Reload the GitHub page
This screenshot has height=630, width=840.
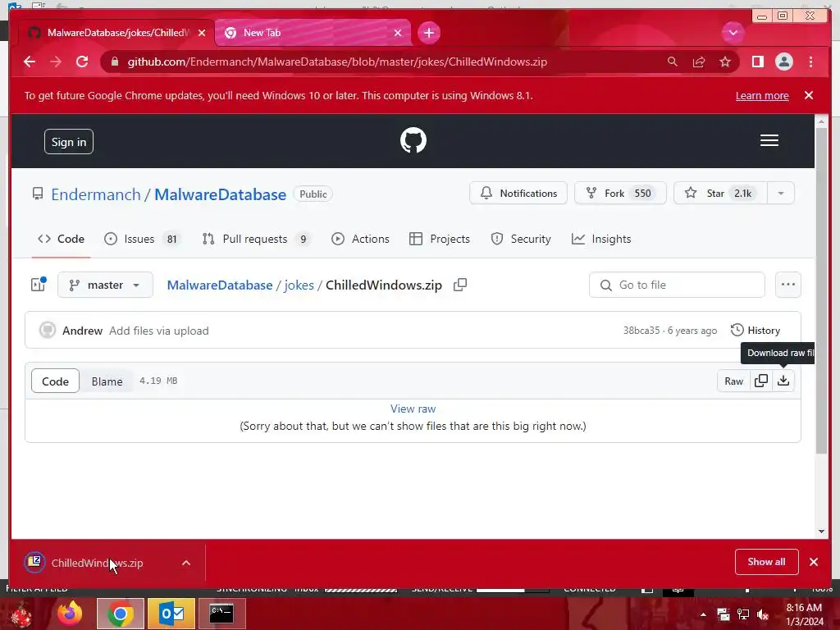pyautogui.click(x=82, y=62)
